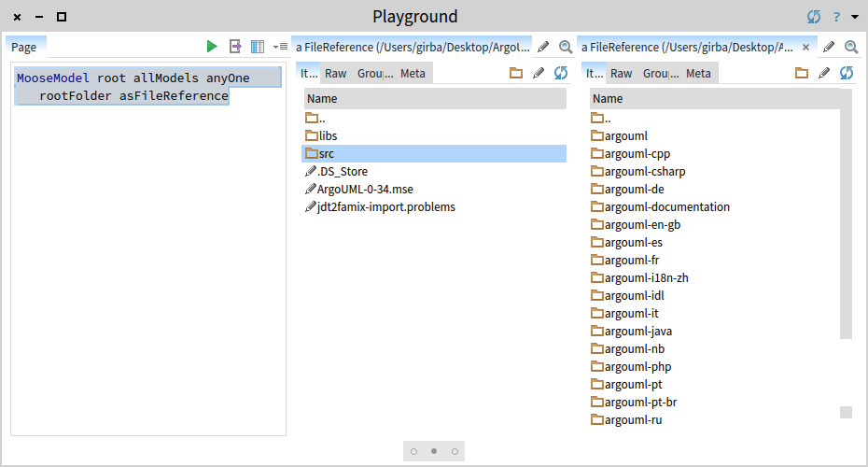Click Name column header in middle pane
868x467 pixels.
(434, 99)
